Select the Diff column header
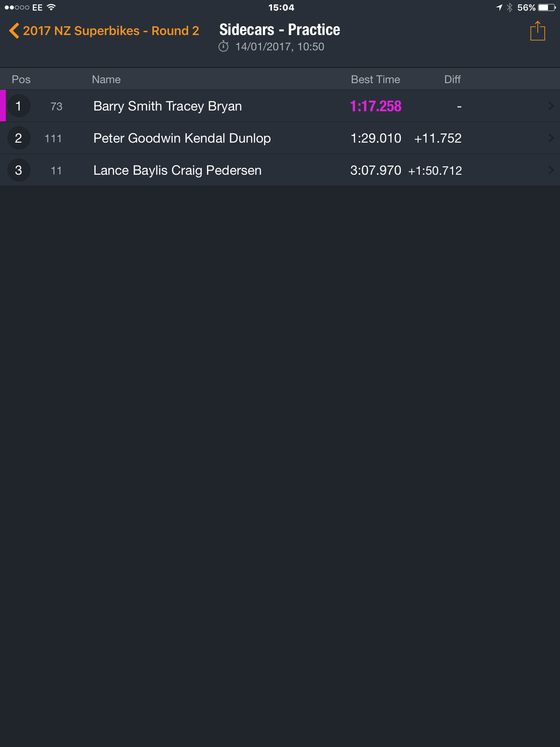The image size is (560, 747). 452,80
